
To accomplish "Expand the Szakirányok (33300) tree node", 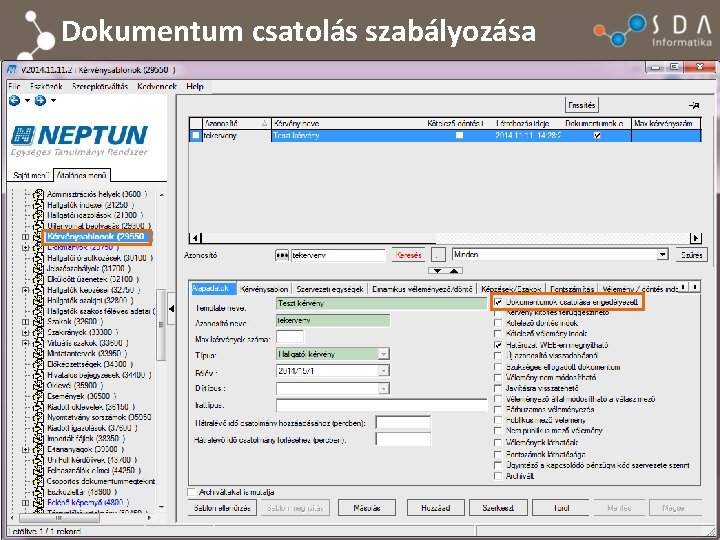I will [x=25, y=332].
